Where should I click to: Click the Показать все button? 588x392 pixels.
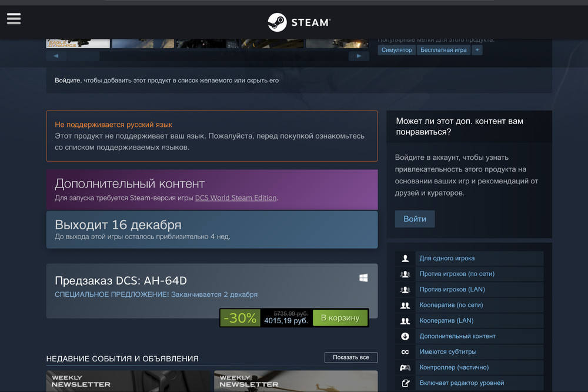351,357
